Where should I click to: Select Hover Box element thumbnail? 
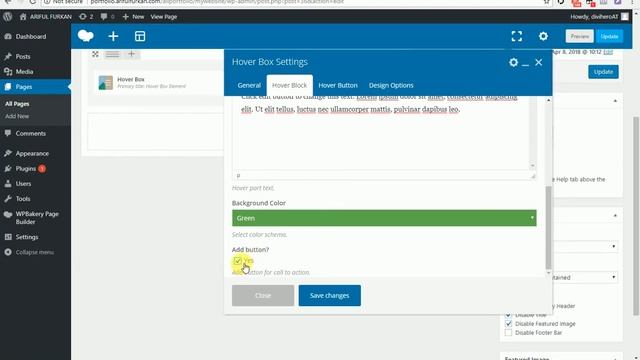(106, 82)
